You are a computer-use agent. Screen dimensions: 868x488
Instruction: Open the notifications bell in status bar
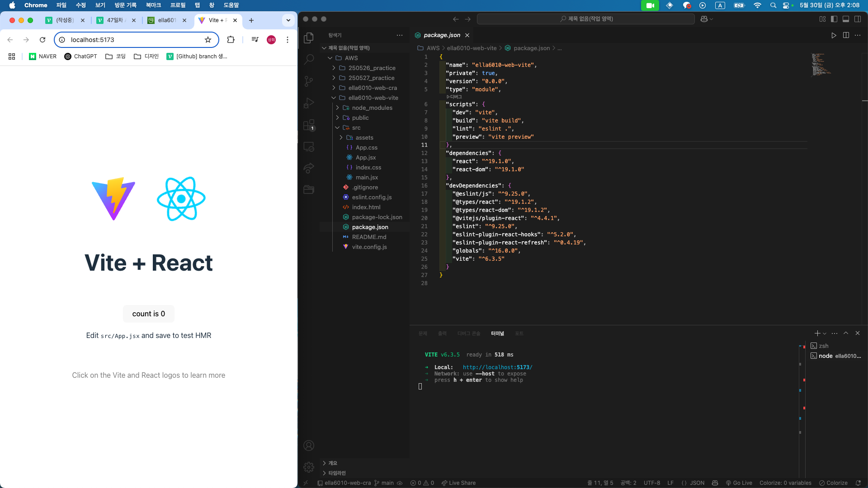point(858,483)
